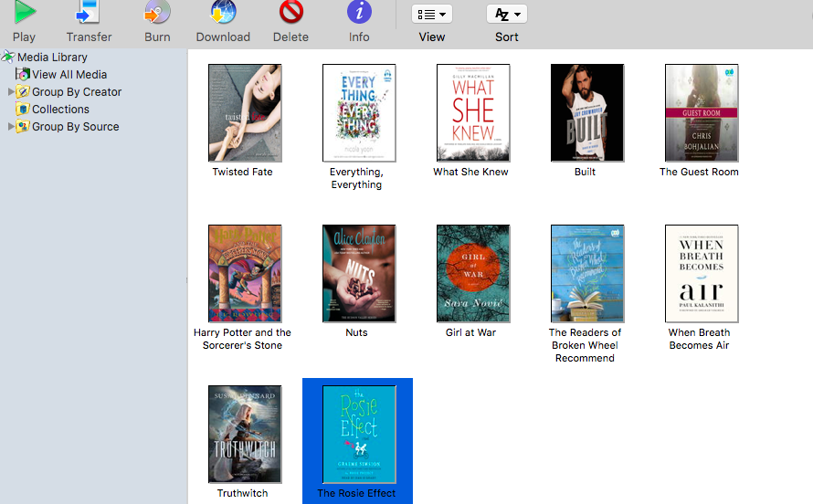The height and width of the screenshot is (504, 813).
Task: Click 'When Breath Becomes Air' title text
Action: point(699,339)
